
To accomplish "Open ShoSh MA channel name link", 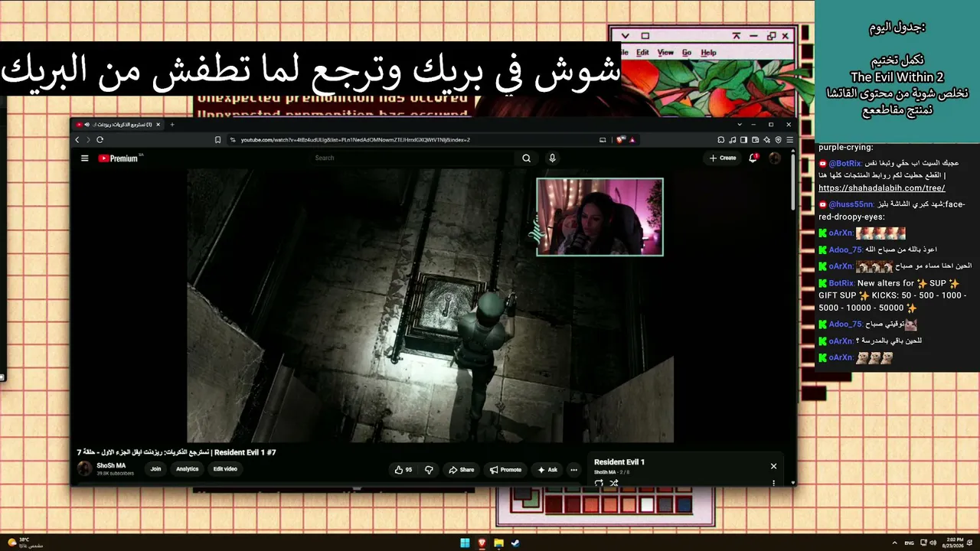I will (111, 465).
